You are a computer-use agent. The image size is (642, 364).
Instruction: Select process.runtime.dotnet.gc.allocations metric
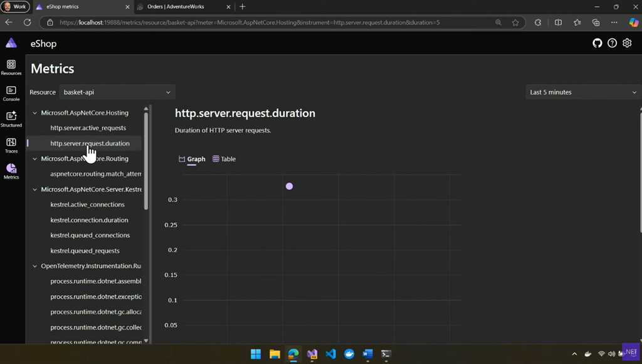point(96,312)
